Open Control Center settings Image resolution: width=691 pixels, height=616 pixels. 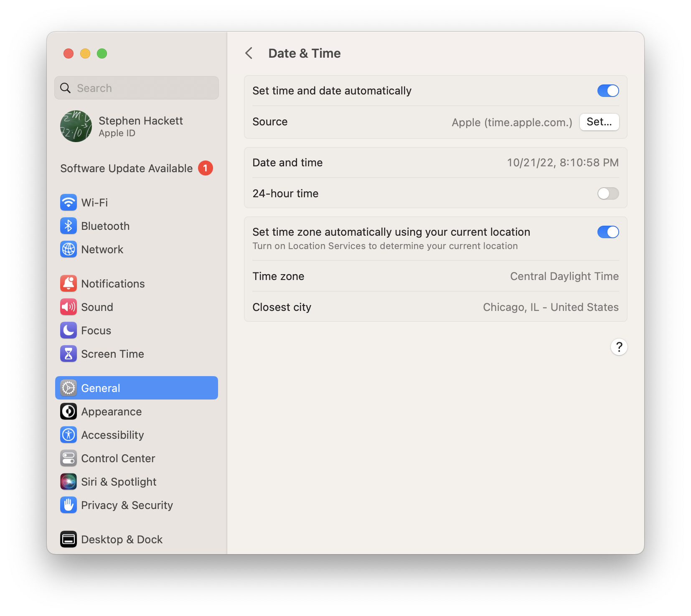(x=118, y=458)
